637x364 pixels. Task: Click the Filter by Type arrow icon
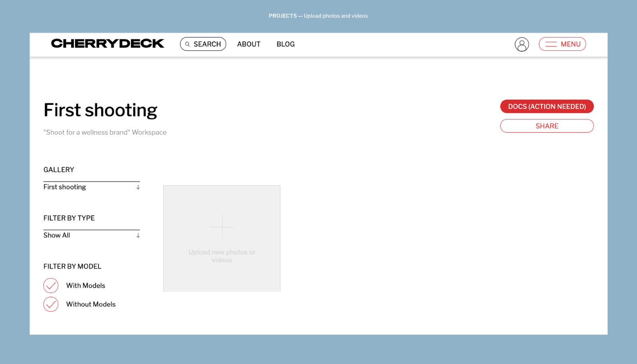(138, 236)
